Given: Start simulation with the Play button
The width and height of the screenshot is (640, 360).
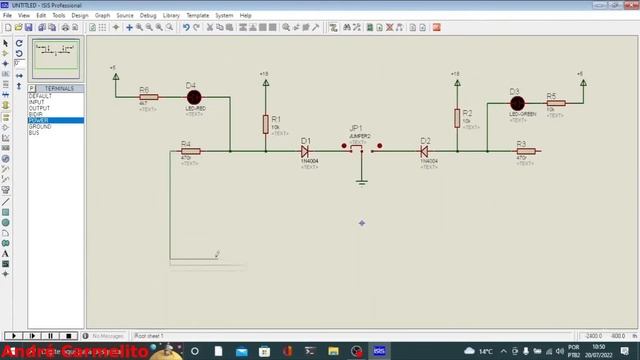Looking at the screenshot, I should point(13,336).
